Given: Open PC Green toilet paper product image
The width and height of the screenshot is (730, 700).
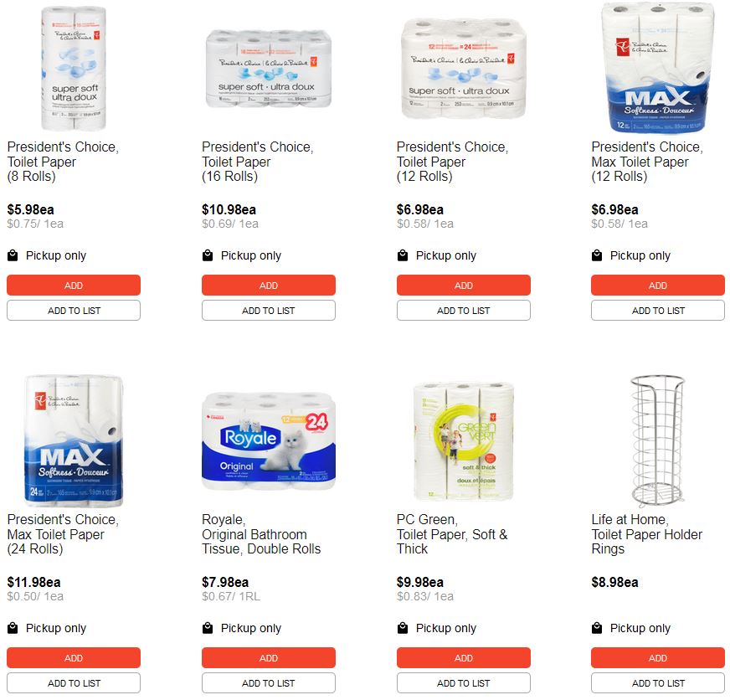Looking at the screenshot, I should point(464,440).
